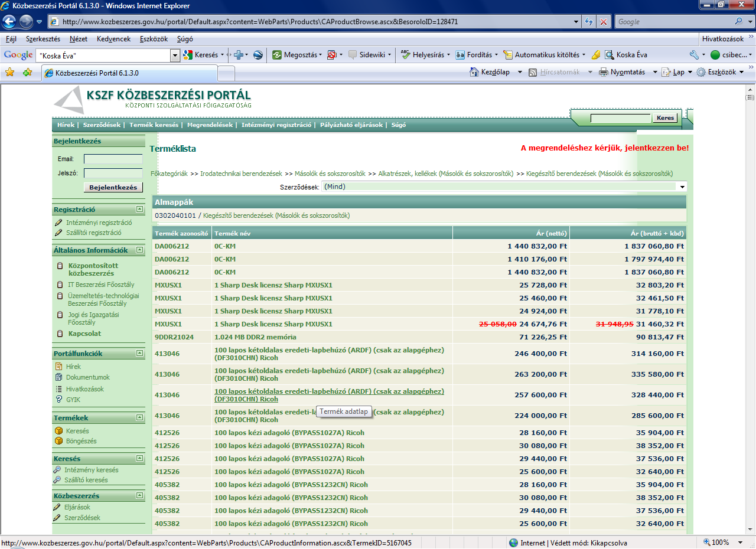Viewport: 756px width, 549px height.
Task: Click the IE Google search box field
Action: coord(673,22)
